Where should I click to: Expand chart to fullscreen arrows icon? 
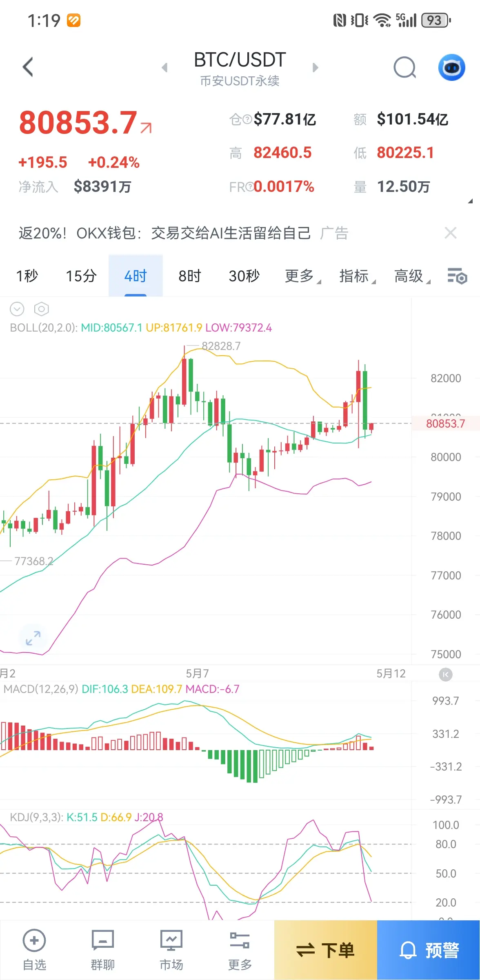coord(33,638)
